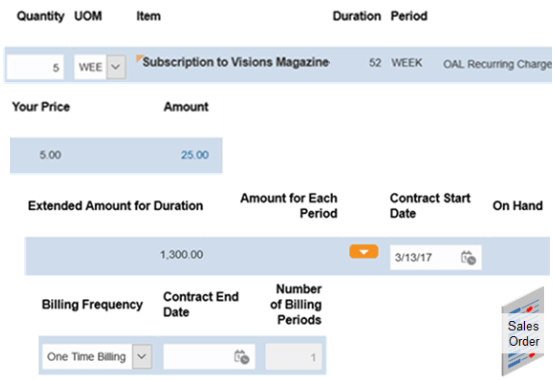Click the Amount column header

click(186, 107)
